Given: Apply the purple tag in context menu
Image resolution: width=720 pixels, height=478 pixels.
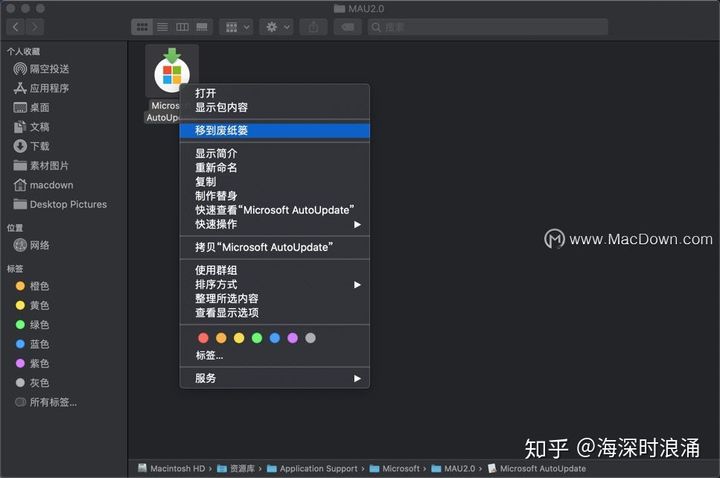Looking at the screenshot, I should [x=292, y=338].
